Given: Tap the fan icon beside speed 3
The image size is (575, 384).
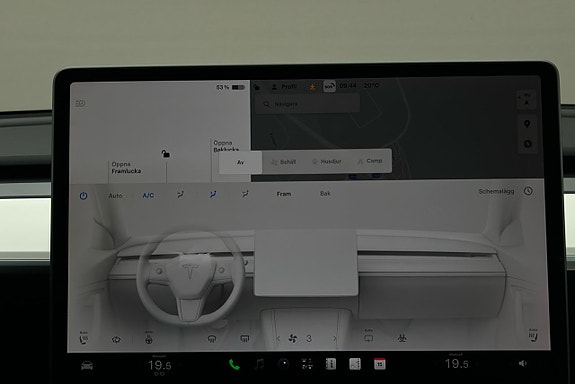Looking at the screenshot, I should click(293, 339).
